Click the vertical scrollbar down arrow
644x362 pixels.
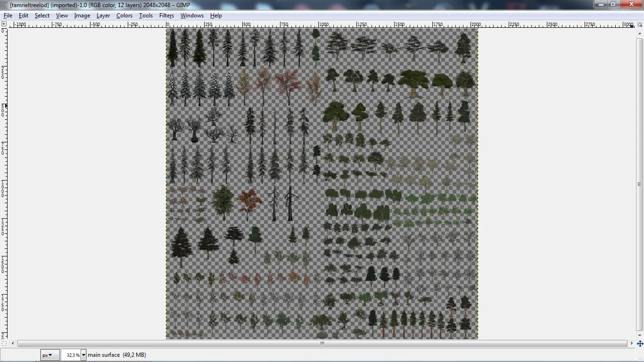coord(640,336)
